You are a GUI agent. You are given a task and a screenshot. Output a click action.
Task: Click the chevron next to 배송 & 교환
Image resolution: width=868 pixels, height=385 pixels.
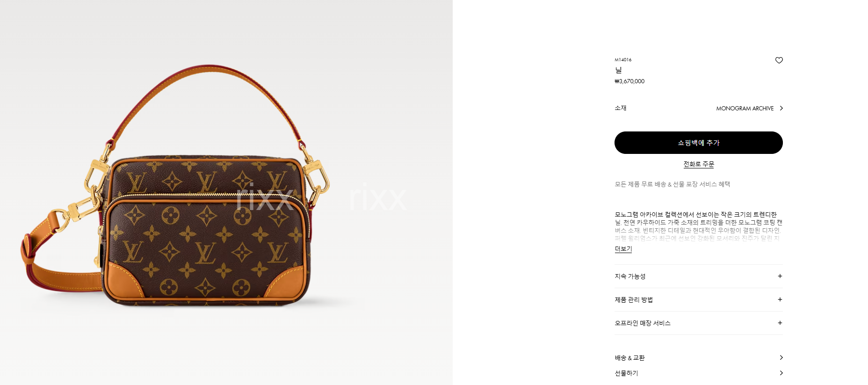point(781,357)
